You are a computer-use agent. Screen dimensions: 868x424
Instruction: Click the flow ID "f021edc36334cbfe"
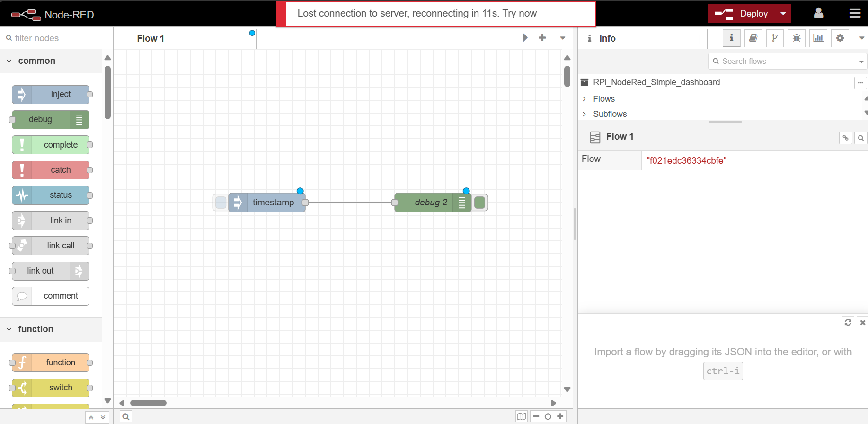686,161
